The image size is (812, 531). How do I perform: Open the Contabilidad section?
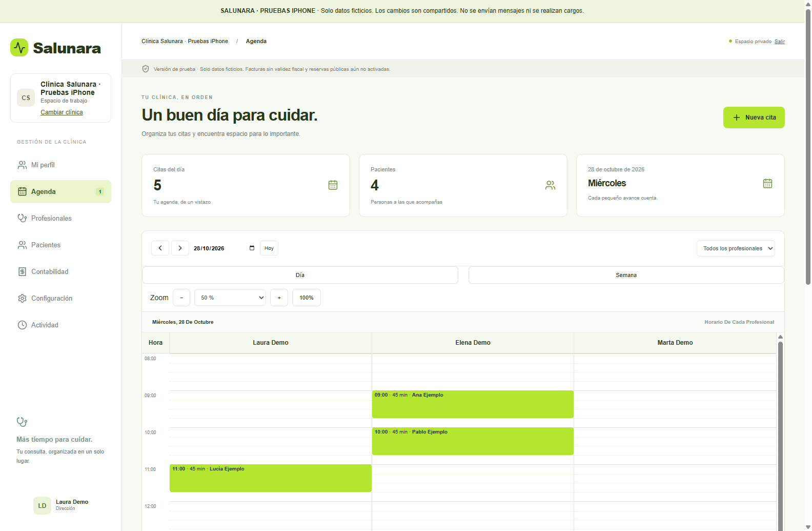(x=60, y=271)
